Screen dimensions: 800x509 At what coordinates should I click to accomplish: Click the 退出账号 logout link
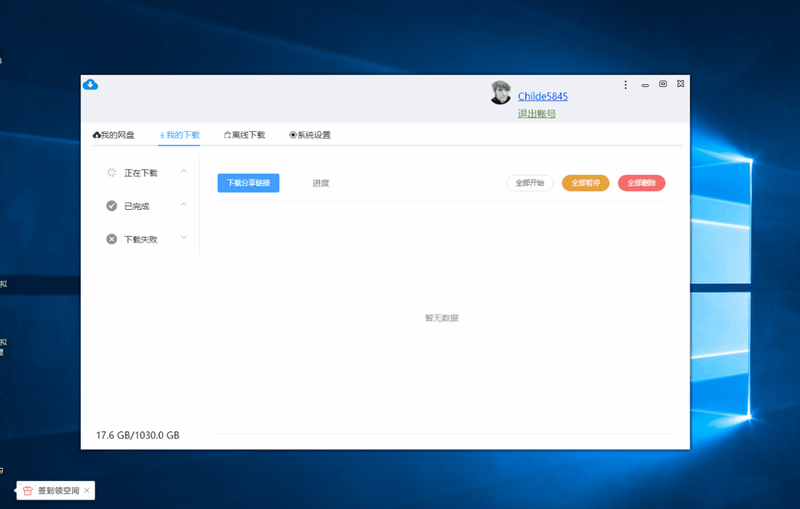coord(537,114)
